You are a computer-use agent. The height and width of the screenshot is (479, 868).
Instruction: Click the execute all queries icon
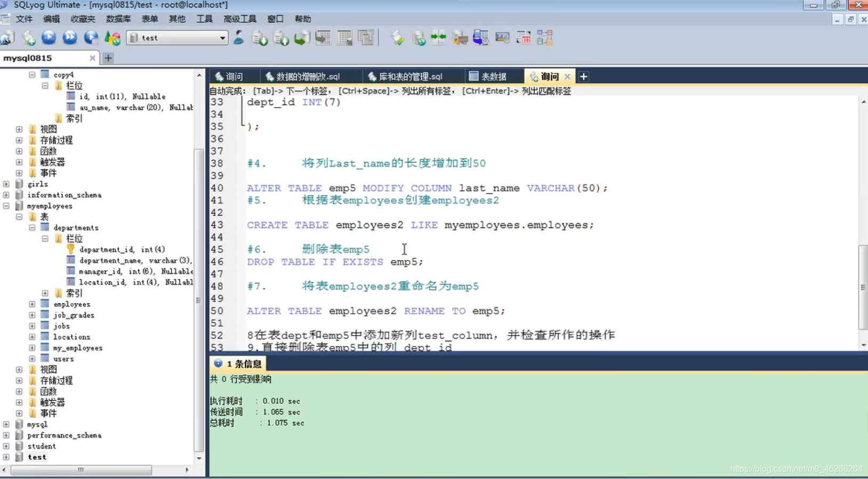tap(70, 38)
